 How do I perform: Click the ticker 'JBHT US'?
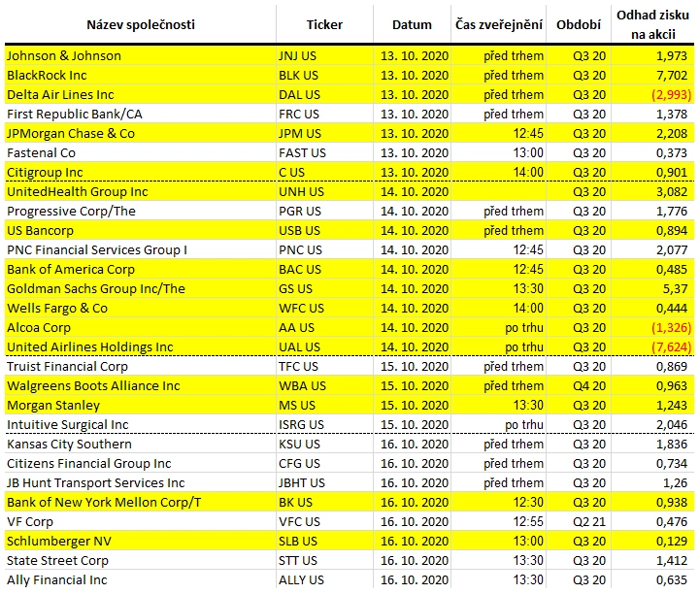coord(302,483)
